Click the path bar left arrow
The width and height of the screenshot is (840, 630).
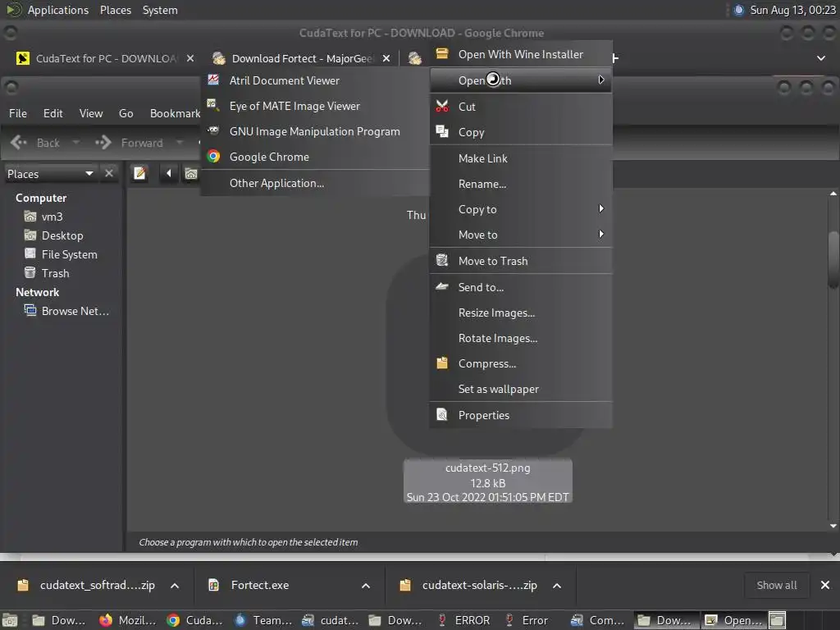tap(169, 174)
